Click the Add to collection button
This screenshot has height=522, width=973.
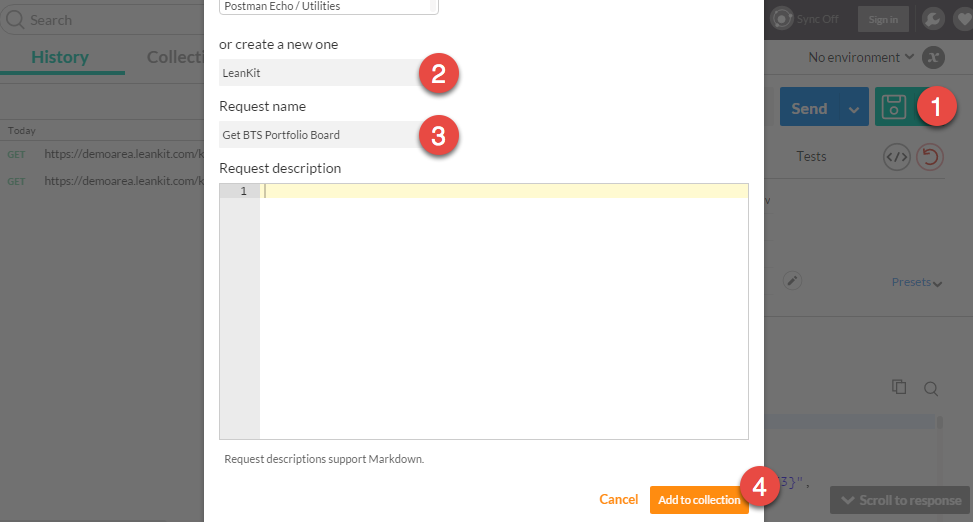[699, 500]
